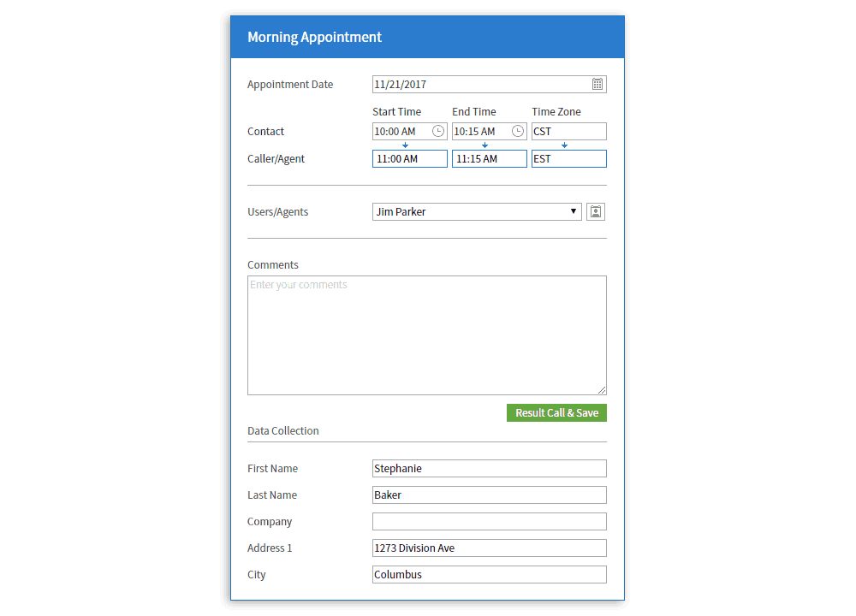Select the City field containing Columbus
856x616 pixels.
coord(489,574)
